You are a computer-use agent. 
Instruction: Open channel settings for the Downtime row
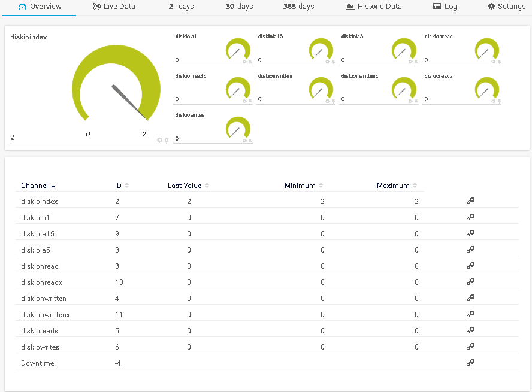[x=471, y=363]
